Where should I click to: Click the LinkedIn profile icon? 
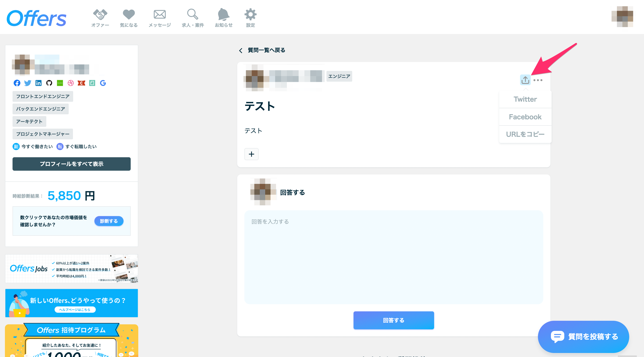[x=38, y=83]
